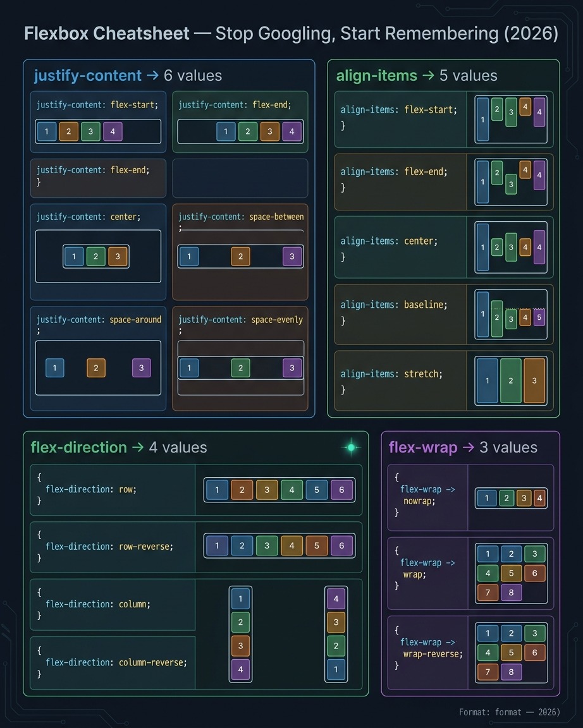Click purple box 3 in the space-between diagram
Image resolution: width=583 pixels, height=728 pixels.
[291, 257]
